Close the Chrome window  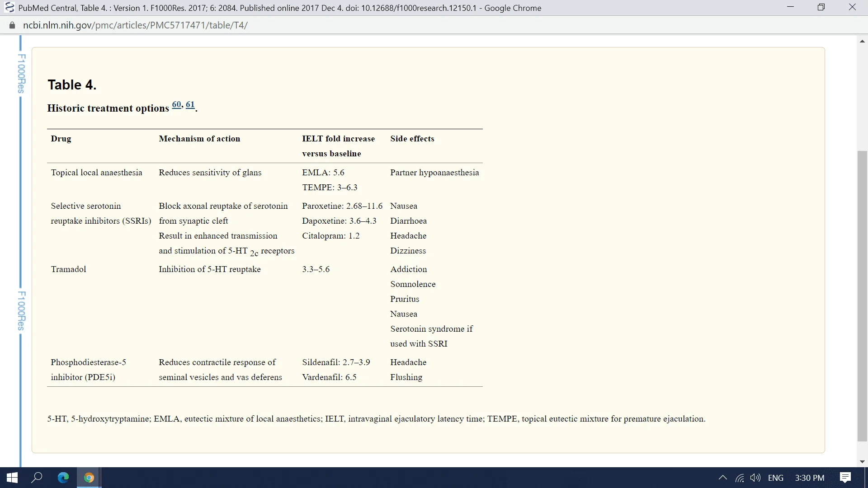click(852, 7)
